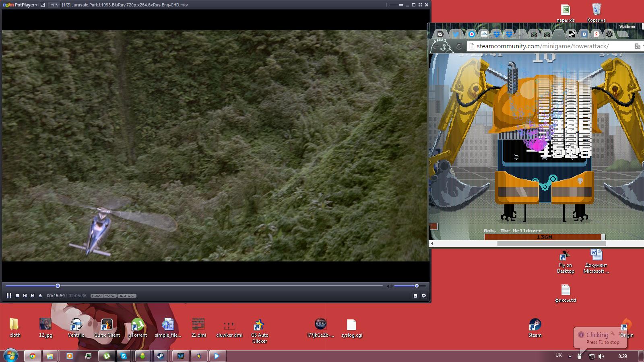Open Chrome from the taskbar
Screen dimensions: 644x362
tap(32, 356)
